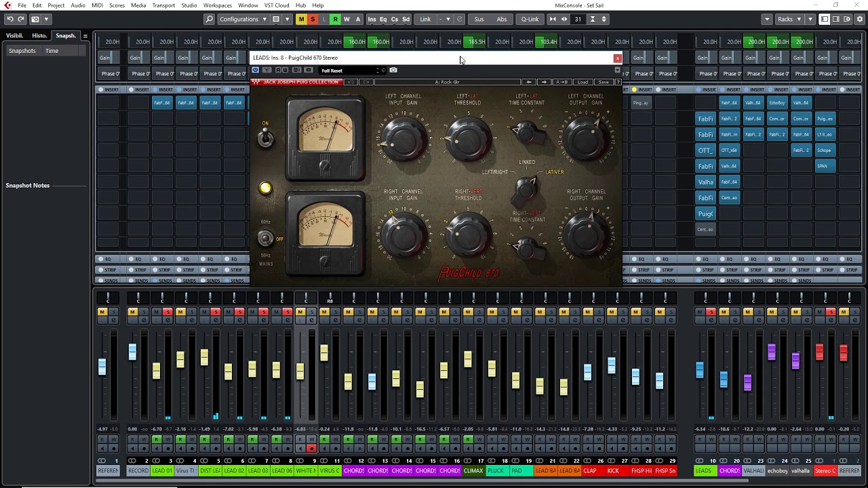Go to previous Waves preset arrow
This screenshot has height=488, width=868.
529,82
